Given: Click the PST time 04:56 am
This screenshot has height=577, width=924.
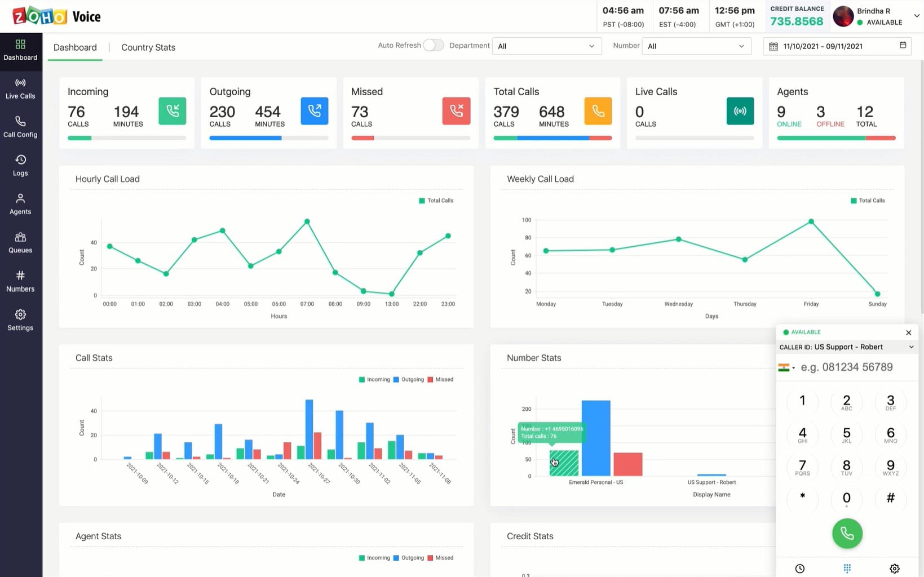Looking at the screenshot, I should click(623, 11).
